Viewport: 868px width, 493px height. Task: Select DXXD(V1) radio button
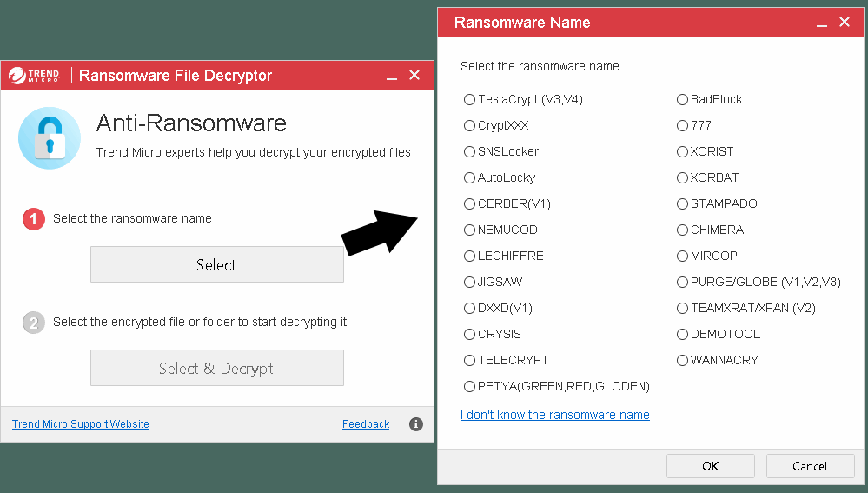tap(469, 308)
